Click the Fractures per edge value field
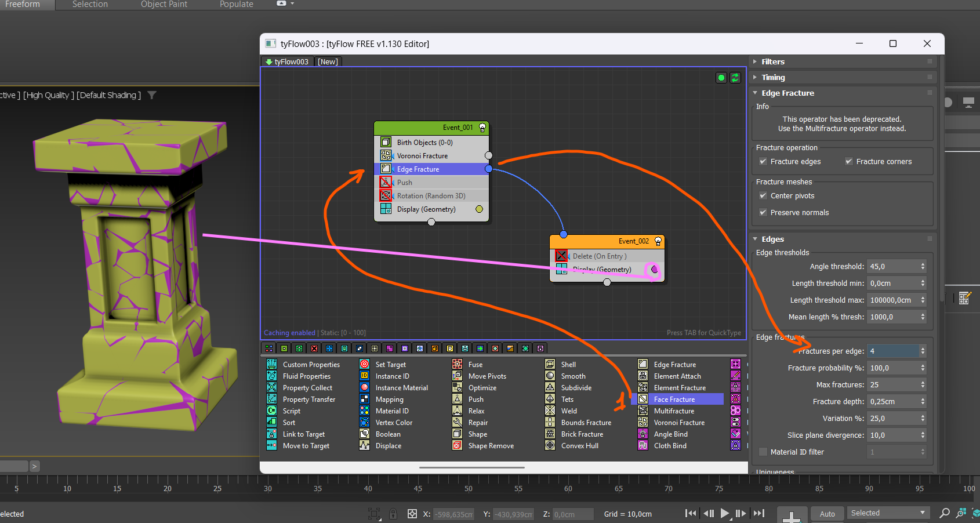 click(x=893, y=351)
